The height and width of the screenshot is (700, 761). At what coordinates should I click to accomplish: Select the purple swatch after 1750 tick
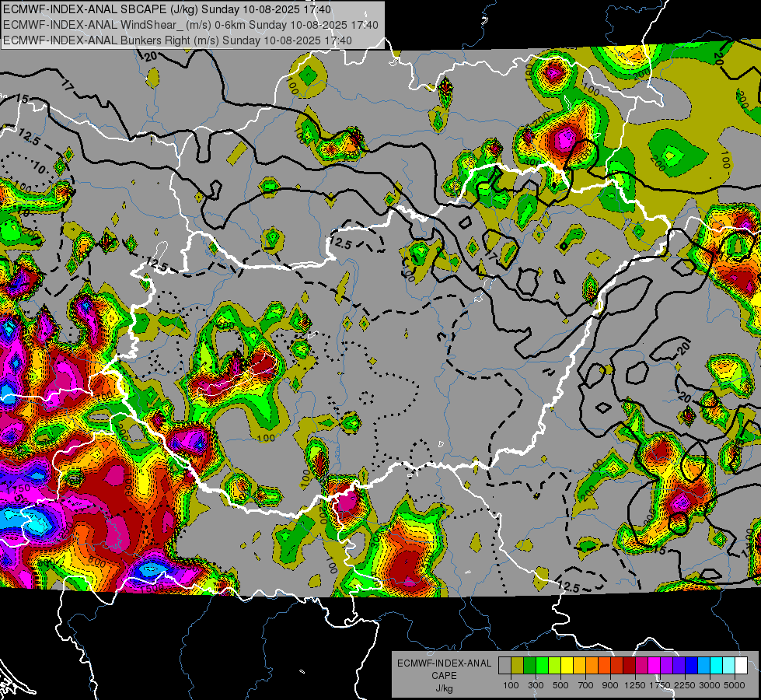667,665
